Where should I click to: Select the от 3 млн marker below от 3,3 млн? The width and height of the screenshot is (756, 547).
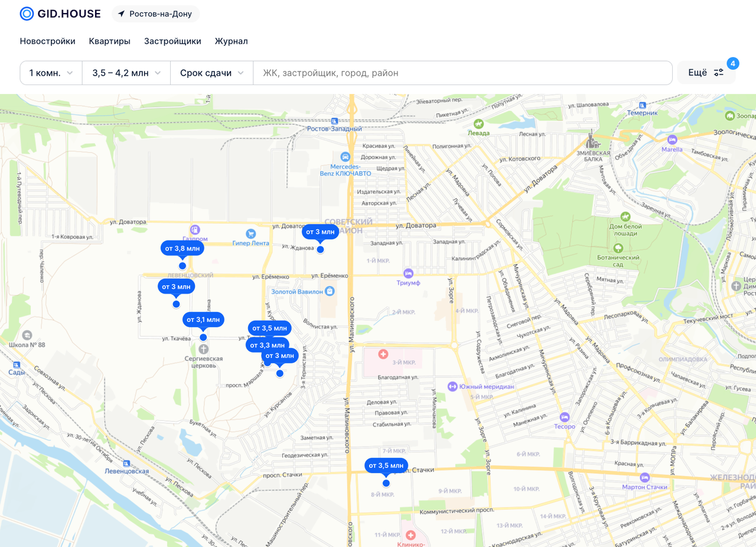coord(280,356)
